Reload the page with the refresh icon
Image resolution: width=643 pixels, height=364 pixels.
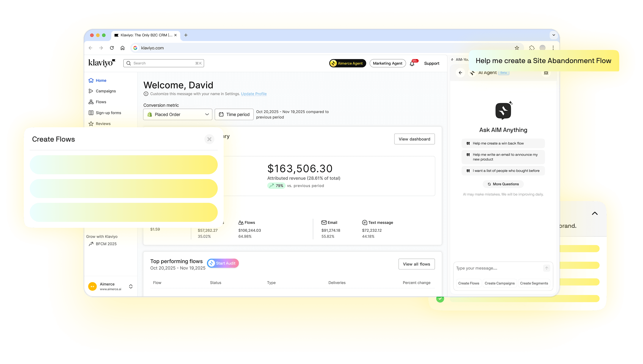click(112, 48)
